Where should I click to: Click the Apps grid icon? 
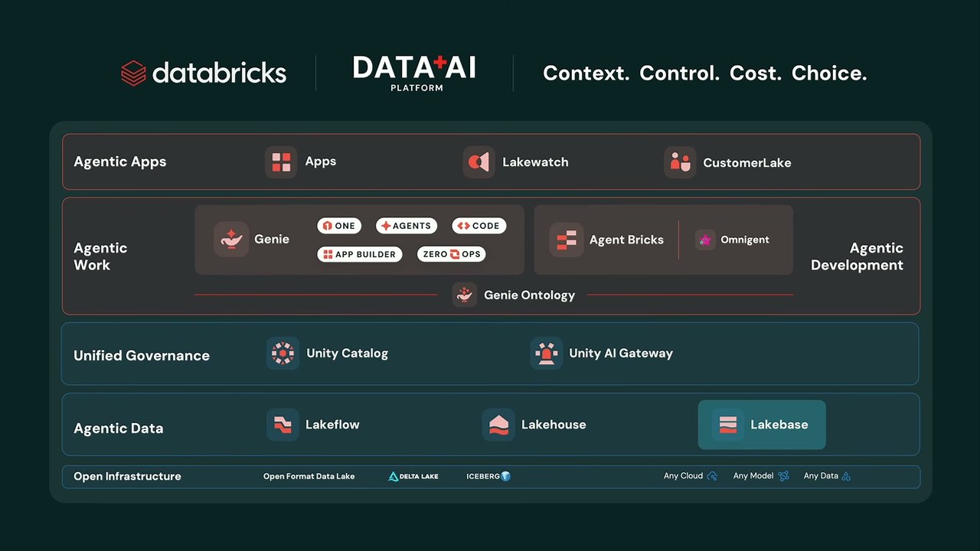click(281, 162)
